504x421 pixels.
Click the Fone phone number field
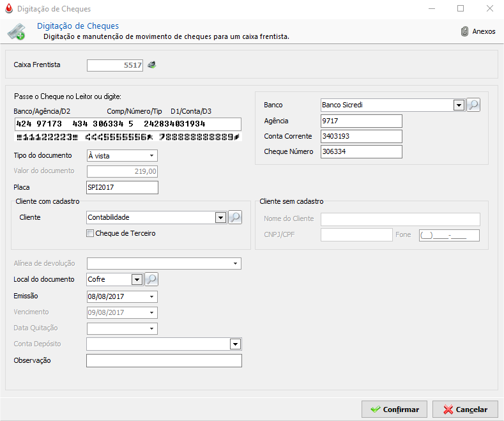pyautogui.click(x=449, y=235)
